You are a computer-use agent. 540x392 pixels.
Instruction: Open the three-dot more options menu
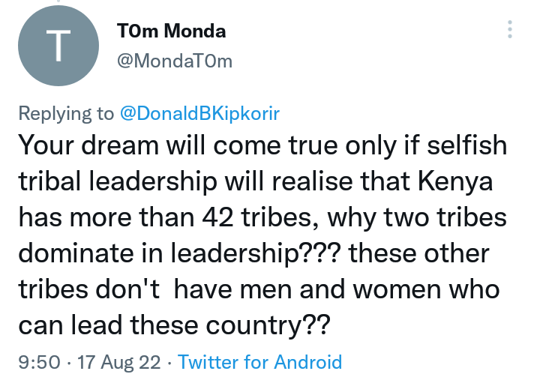pos(510,29)
